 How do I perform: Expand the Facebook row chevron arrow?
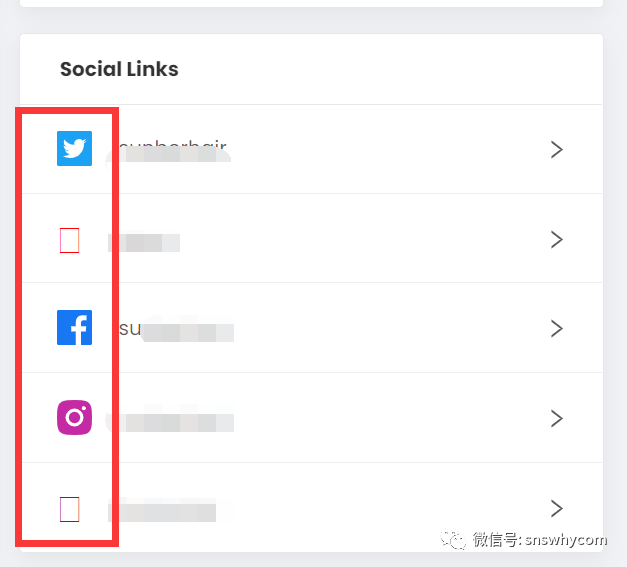[x=557, y=329]
